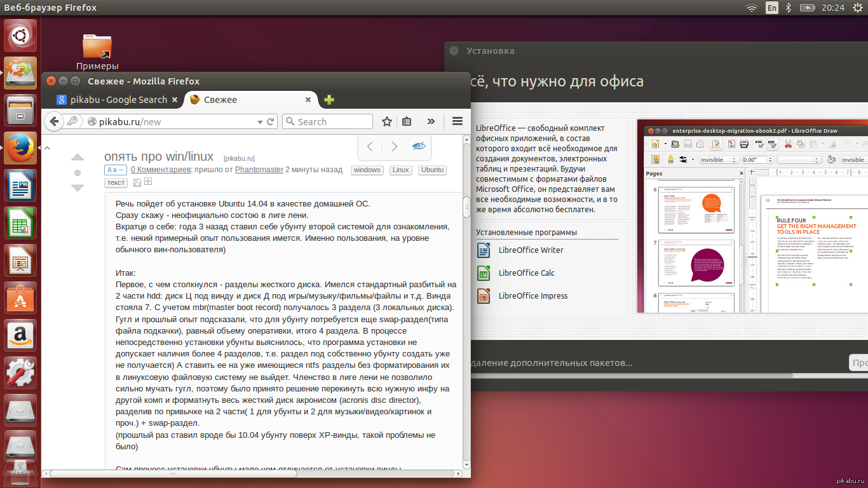The height and width of the screenshot is (488, 868).
Task: Bookmark this page with the star icon
Action: click(x=386, y=121)
